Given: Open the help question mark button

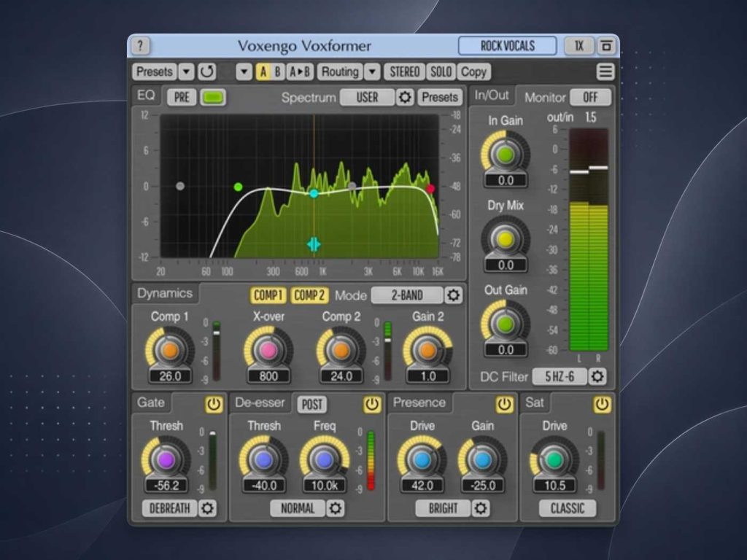Looking at the screenshot, I should pos(140,46).
